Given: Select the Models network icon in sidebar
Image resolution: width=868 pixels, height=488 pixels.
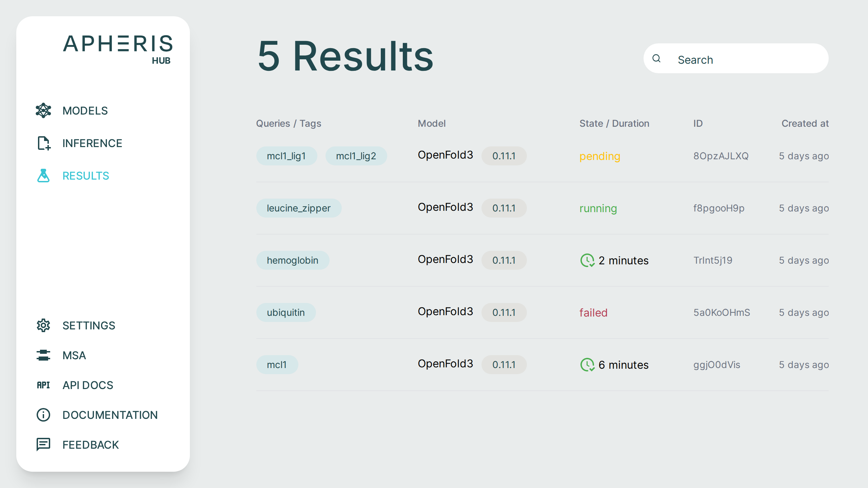Looking at the screenshot, I should [x=43, y=110].
